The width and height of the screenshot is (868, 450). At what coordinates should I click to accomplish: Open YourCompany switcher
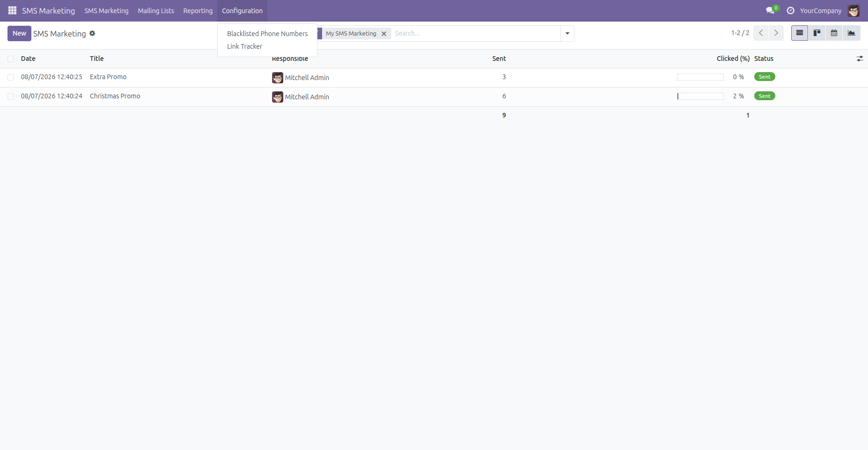pos(820,10)
